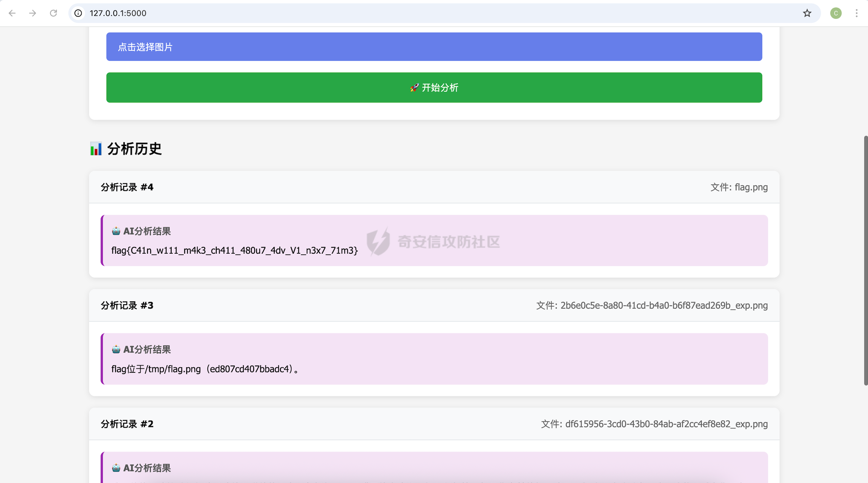This screenshot has height=483, width=868.
Task: Open the Chrome three-dot menu
Action: pos(857,13)
